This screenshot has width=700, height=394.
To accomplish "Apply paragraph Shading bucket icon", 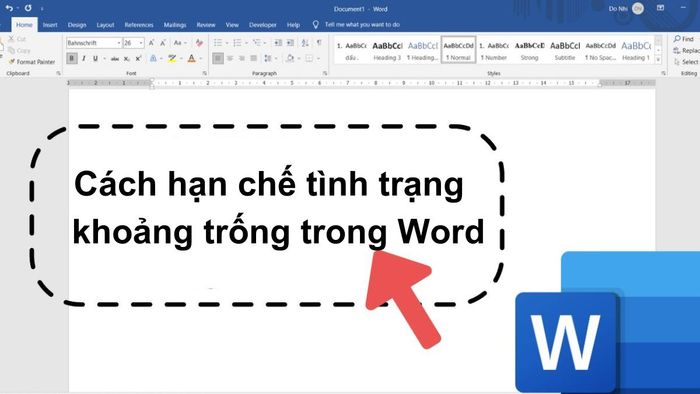I will click(290, 58).
